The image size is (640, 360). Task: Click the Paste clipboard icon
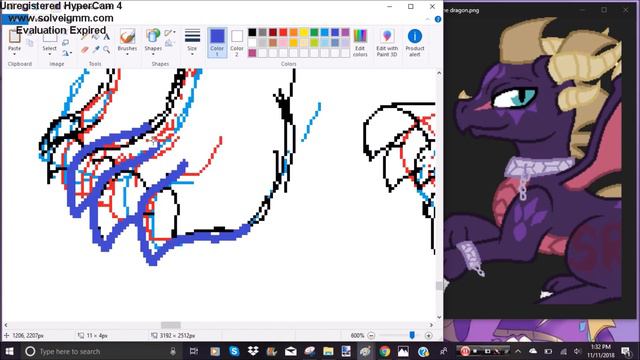tap(14, 37)
